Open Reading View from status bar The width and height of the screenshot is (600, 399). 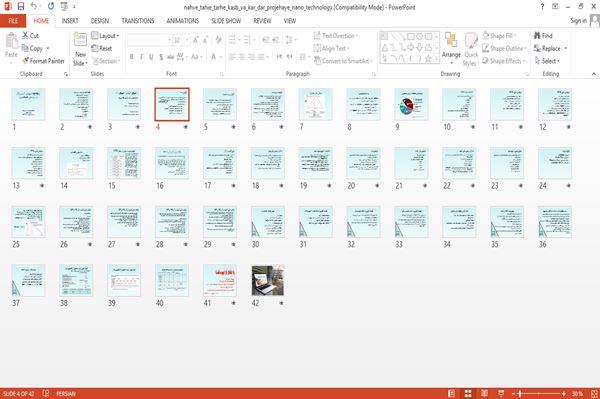point(484,393)
